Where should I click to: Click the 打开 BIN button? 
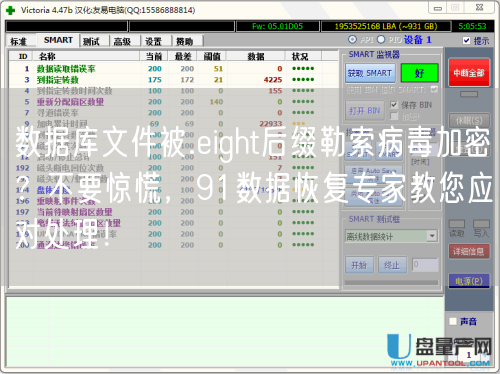click(365, 111)
